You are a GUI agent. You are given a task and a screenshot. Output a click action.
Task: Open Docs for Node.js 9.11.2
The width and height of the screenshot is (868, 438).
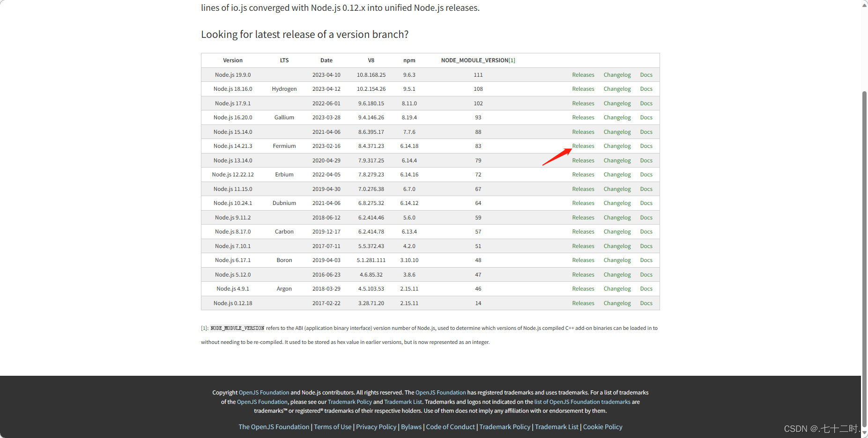coord(646,218)
